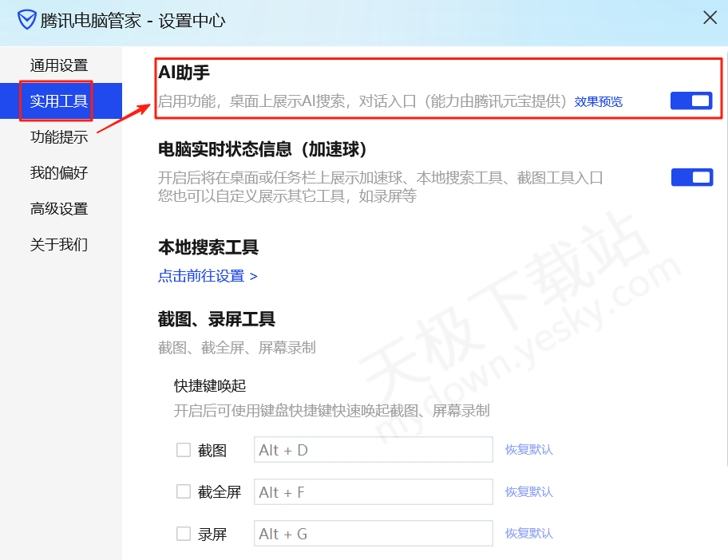Open 关于我们 page
This screenshot has height=560, width=728.
(59, 245)
